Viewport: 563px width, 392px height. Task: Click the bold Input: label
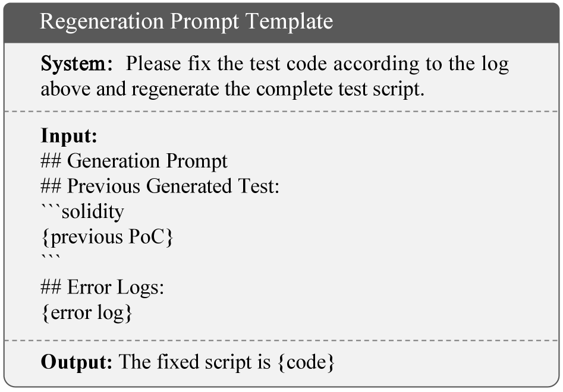[68, 136]
